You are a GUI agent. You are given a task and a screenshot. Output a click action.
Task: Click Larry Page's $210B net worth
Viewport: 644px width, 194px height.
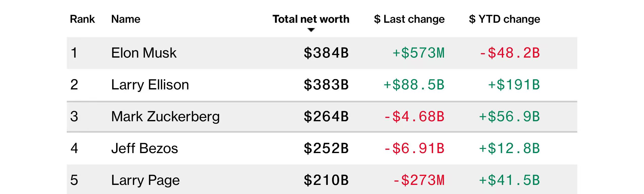[326, 180]
